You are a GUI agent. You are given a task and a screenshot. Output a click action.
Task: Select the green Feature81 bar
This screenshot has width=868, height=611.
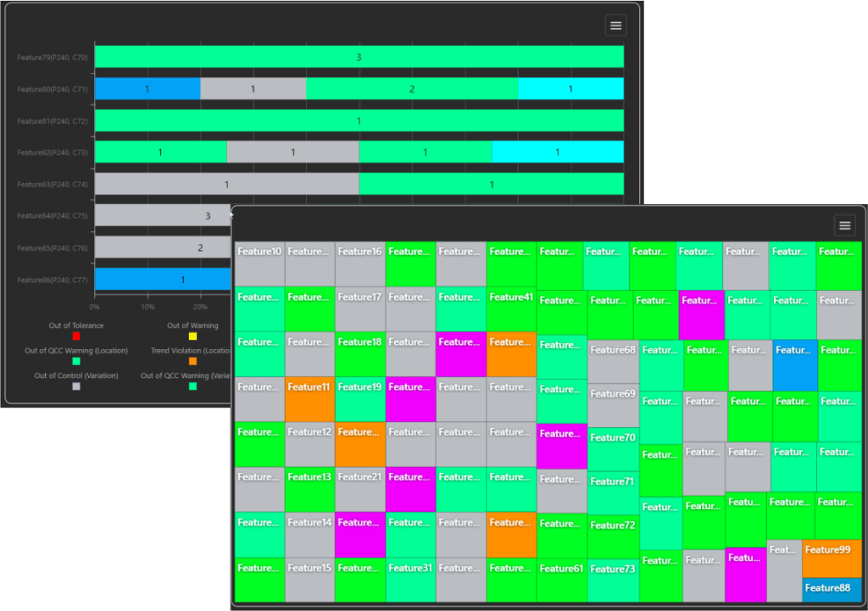(x=359, y=120)
